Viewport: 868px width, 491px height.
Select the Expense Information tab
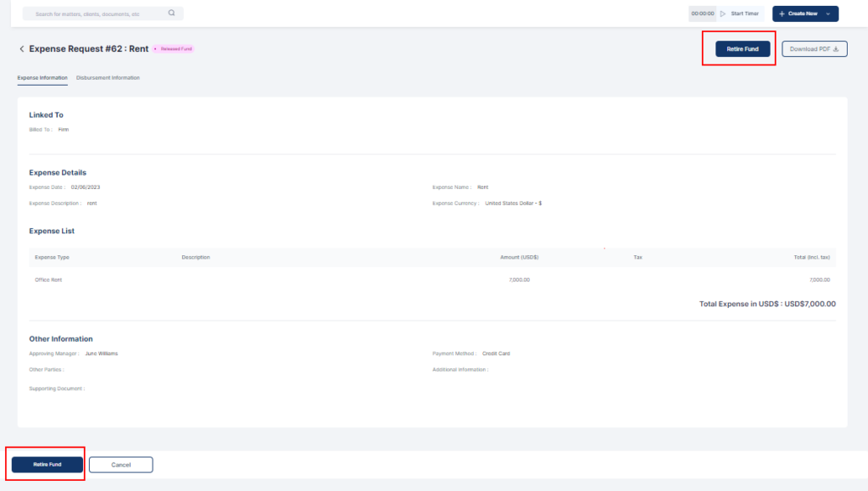(42, 78)
